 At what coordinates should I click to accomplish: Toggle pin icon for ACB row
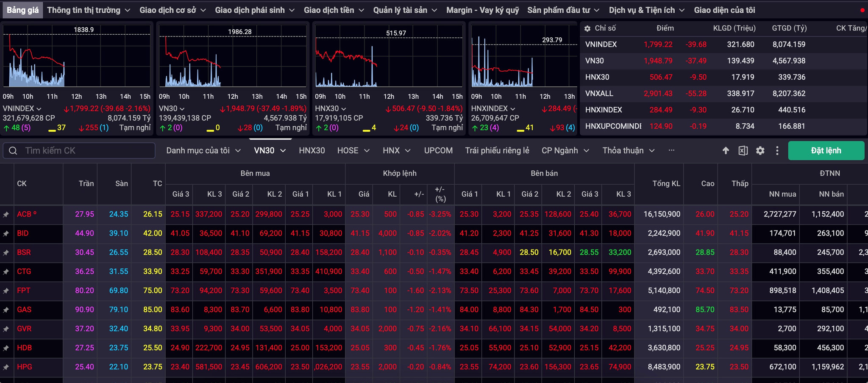[x=6, y=214]
